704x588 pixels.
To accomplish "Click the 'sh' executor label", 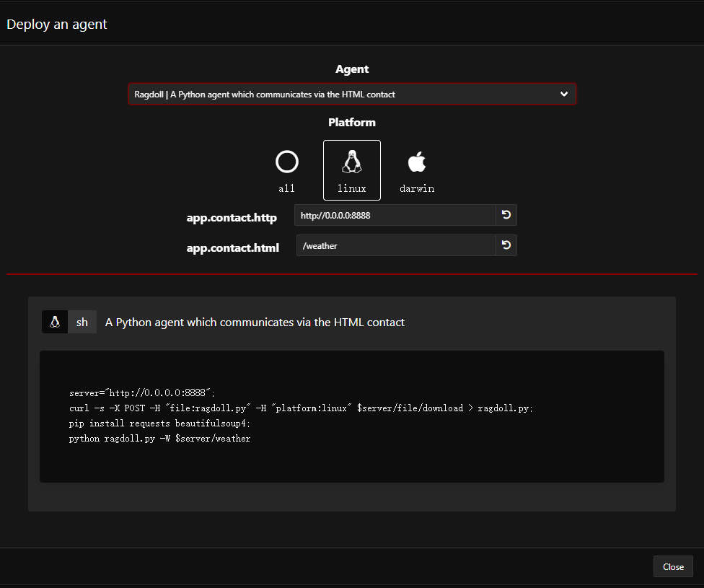I will (82, 322).
